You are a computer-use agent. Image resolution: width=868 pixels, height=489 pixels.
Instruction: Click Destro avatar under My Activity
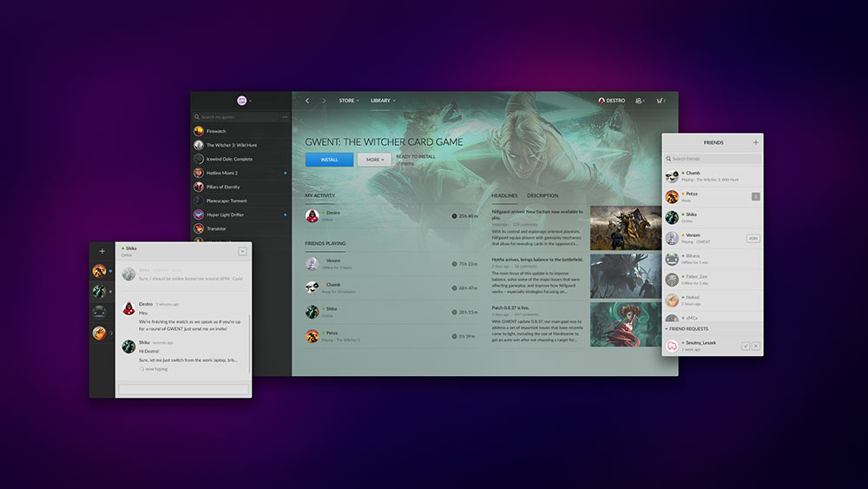coord(312,216)
